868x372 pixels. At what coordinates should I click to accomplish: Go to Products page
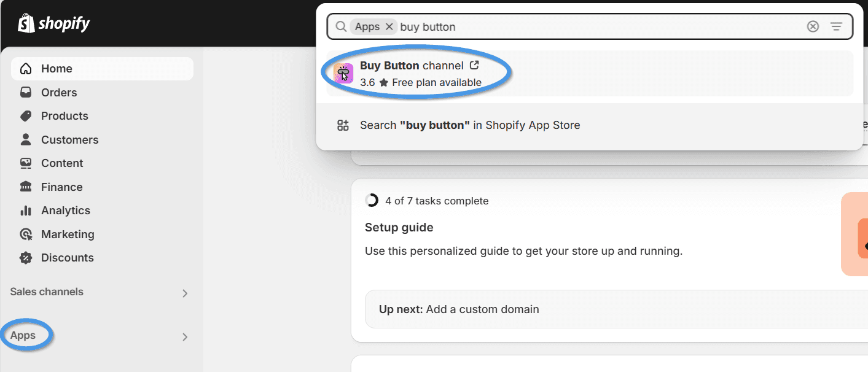point(102,116)
